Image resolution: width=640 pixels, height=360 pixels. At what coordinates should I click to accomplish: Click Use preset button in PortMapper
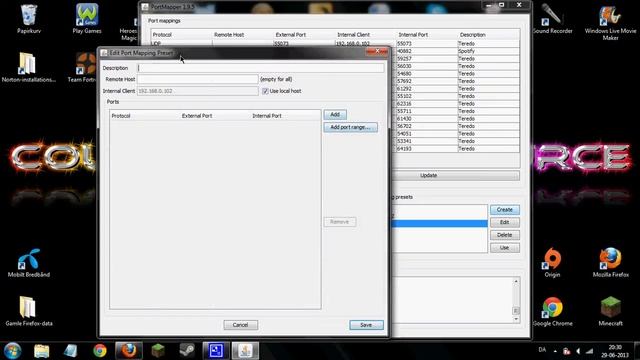pyautogui.click(x=504, y=248)
